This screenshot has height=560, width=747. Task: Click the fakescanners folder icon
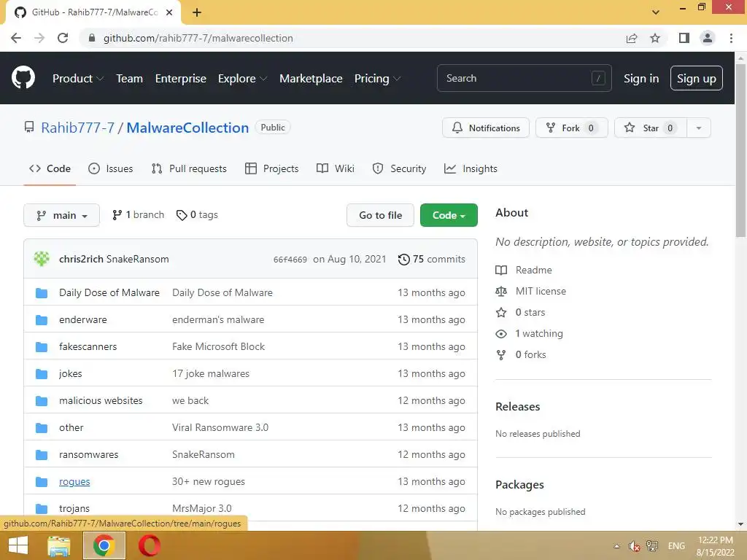[42, 346]
